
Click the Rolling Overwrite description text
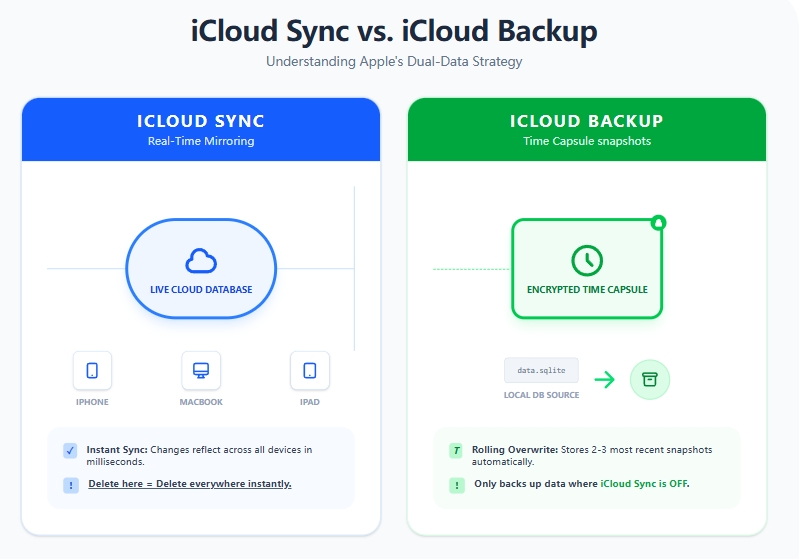(x=592, y=455)
